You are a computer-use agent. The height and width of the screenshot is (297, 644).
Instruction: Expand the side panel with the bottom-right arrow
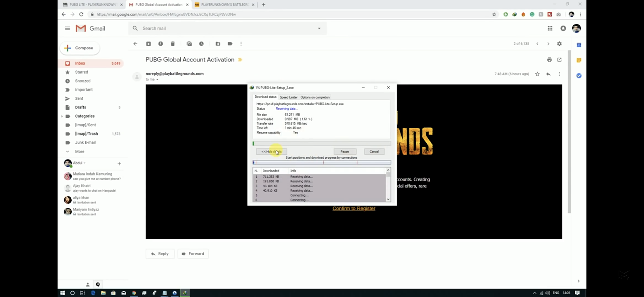[x=578, y=281]
